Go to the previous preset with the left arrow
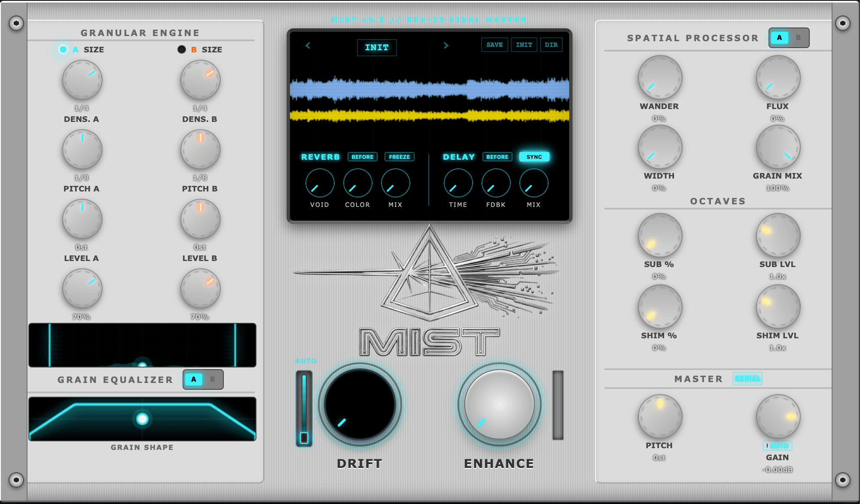 click(308, 45)
